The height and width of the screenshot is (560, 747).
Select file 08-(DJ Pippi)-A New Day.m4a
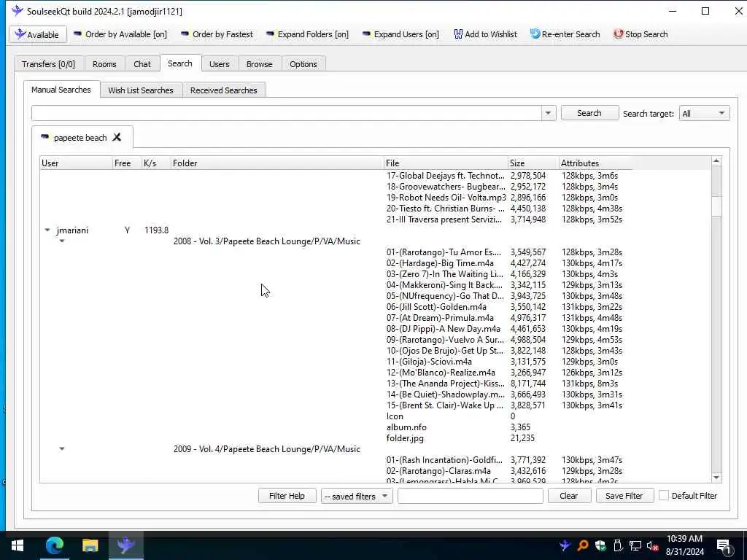click(x=443, y=329)
